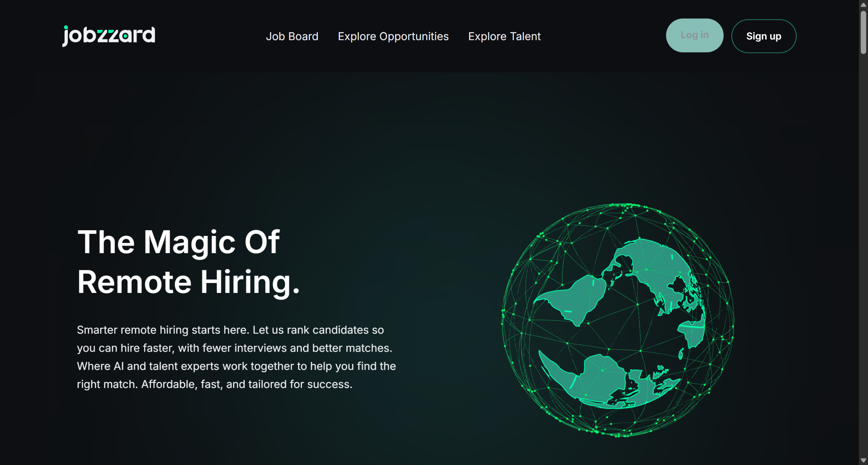Click the heading "The Magic Of"
868x465 pixels.
pos(178,242)
